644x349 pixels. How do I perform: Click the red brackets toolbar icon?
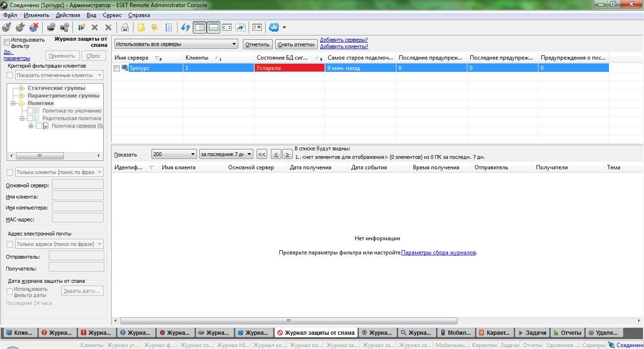pos(226,27)
